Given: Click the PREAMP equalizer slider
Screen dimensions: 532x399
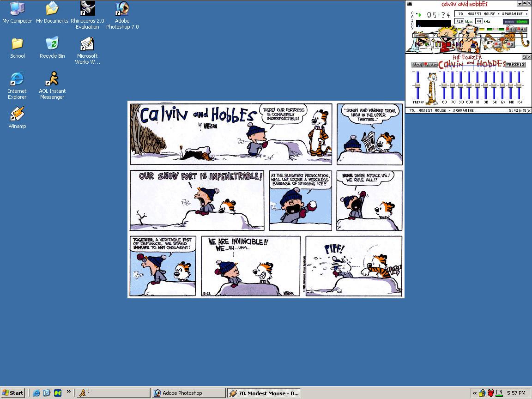Looking at the screenshot, I should (417, 85).
